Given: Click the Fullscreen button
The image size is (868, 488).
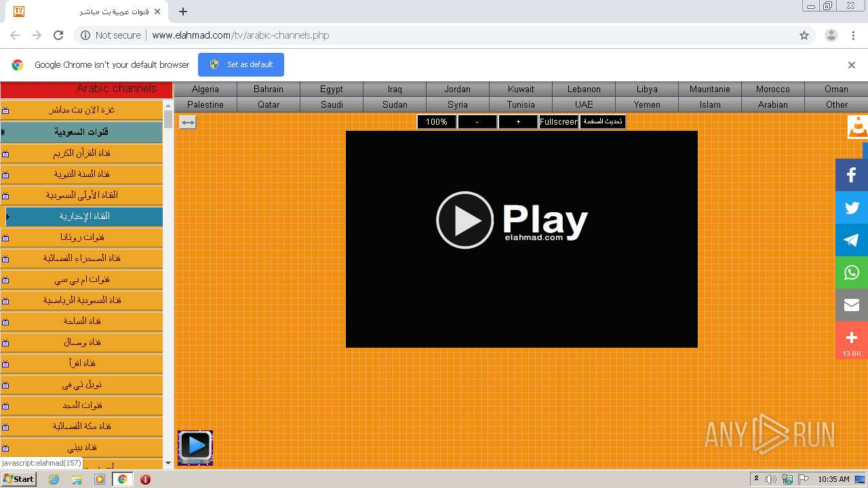Looking at the screenshot, I should (559, 122).
